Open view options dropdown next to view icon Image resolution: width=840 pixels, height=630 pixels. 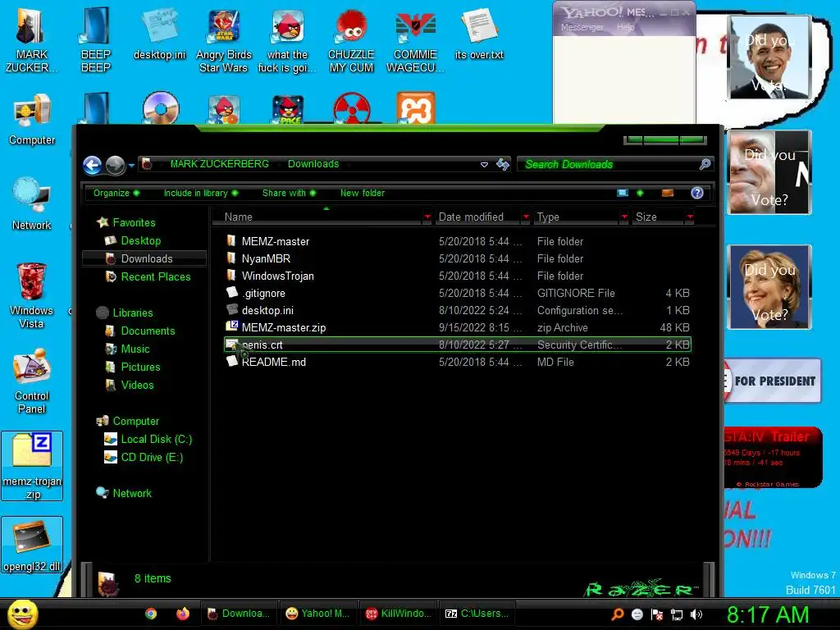(x=640, y=193)
